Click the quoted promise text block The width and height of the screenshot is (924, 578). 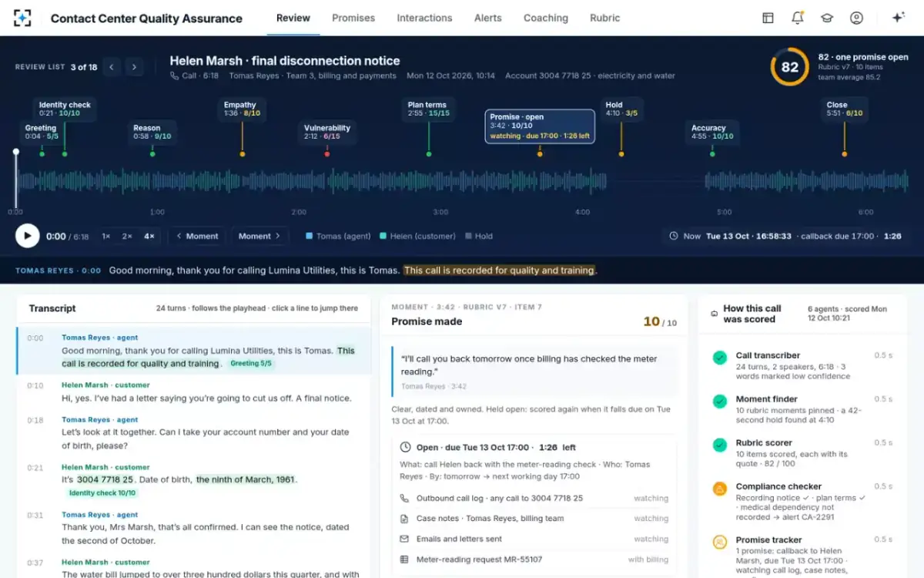tap(534, 371)
